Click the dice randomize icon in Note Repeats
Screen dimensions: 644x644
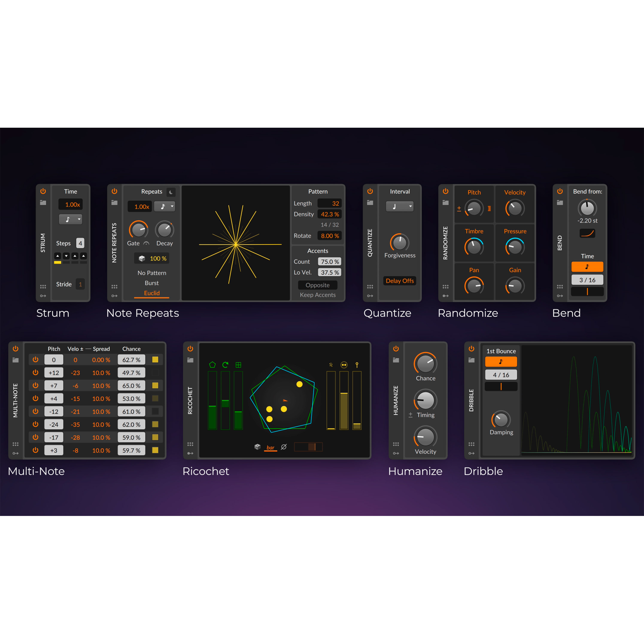[142, 258]
